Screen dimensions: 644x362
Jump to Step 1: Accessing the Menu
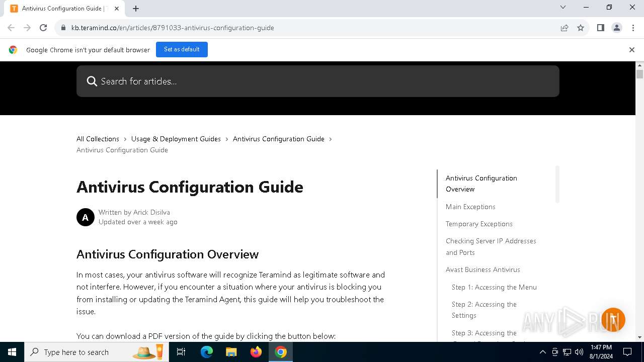tap(494, 287)
